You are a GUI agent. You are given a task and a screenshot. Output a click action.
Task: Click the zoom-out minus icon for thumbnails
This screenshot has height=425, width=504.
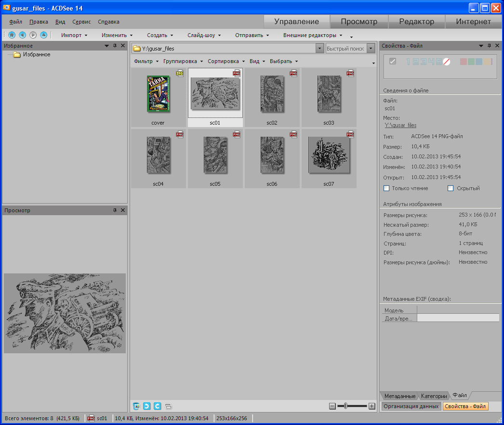(x=332, y=406)
